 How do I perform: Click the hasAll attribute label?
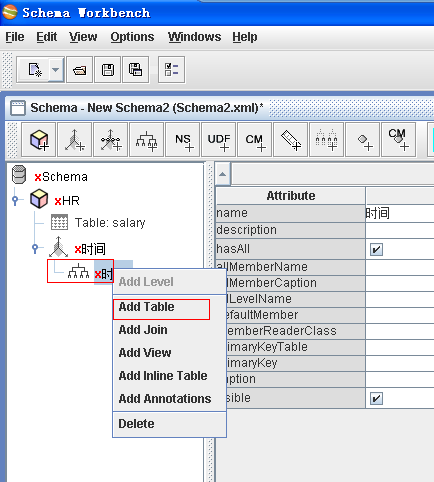click(x=233, y=249)
